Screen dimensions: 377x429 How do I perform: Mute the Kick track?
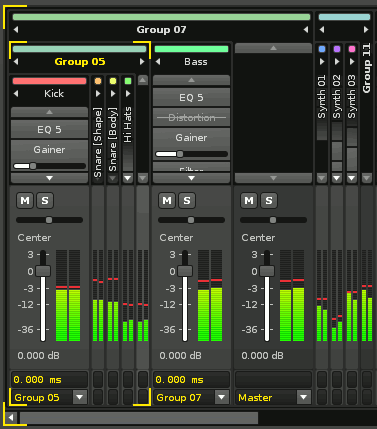pyautogui.click(x=25, y=201)
